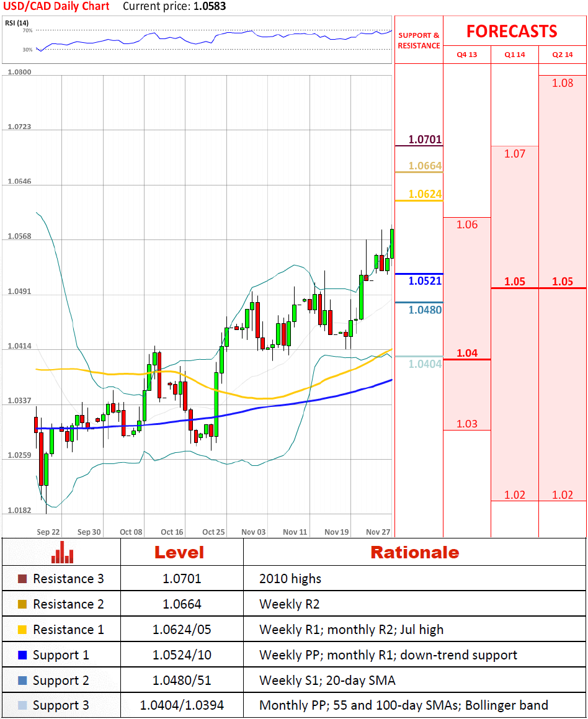Click the Q2 14 median forecast 1.05
The height and width of the screenshot is (719, 588).
(x=563, y=282)
